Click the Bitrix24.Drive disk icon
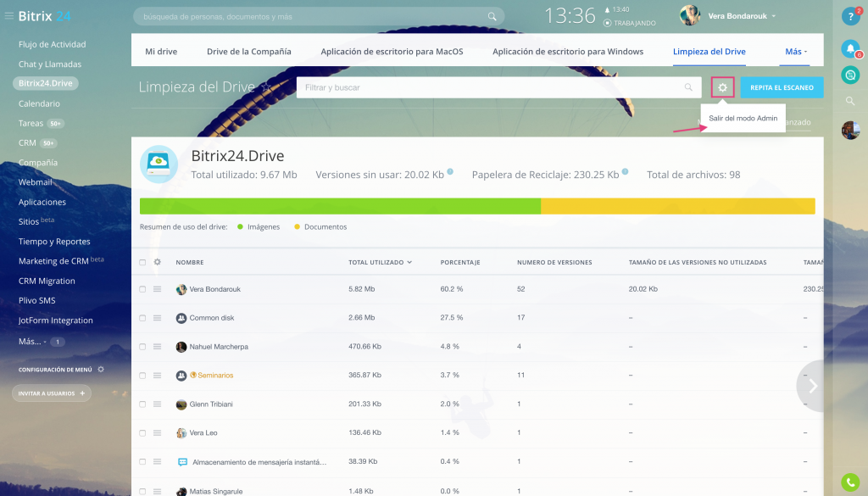868x496 pixels. [x=159, y=164]
